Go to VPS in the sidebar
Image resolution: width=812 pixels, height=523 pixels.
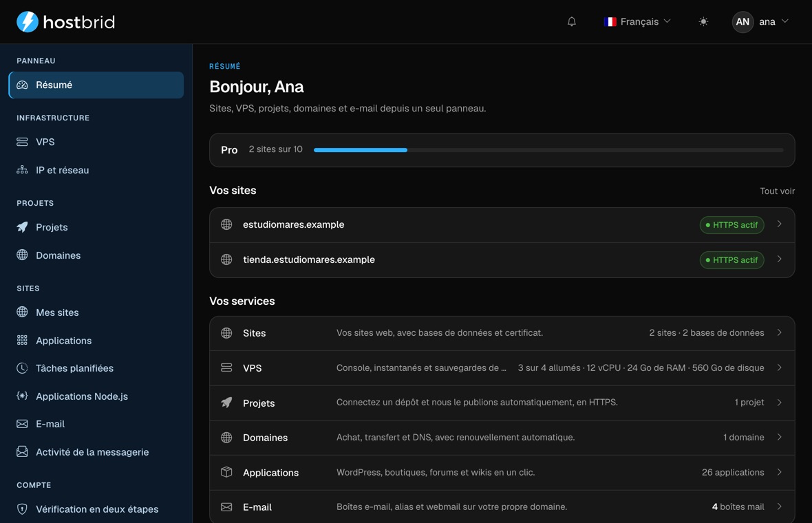tap(96, 142)
